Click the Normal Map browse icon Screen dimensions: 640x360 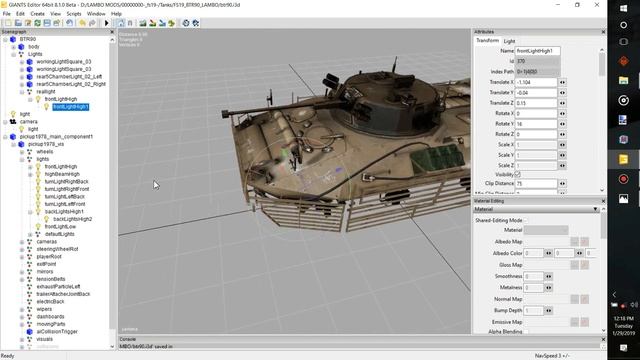tap(575, 299)
